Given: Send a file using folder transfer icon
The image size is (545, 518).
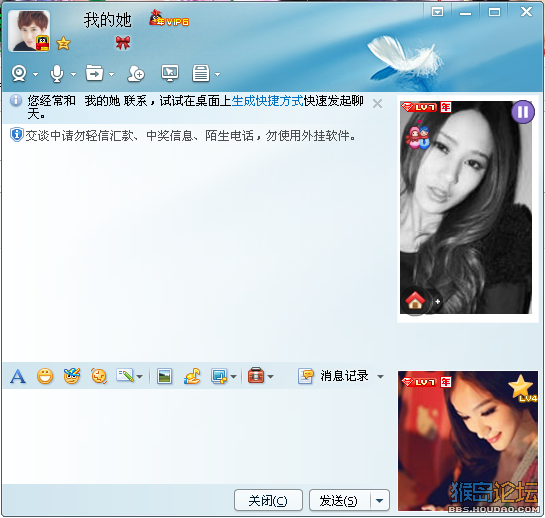Looking at the screenshot, I should point(95,73).
